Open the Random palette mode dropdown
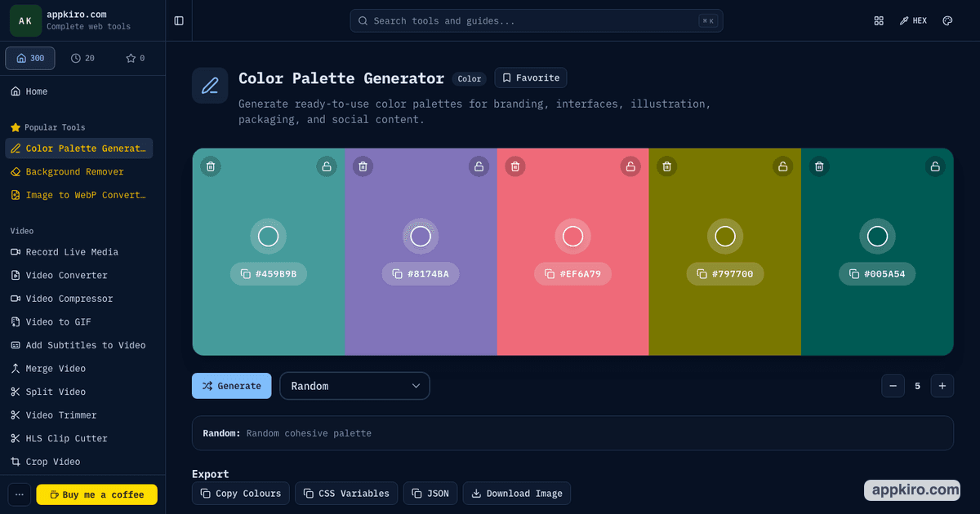Screen dimensions: 980x514 (354, 386)
